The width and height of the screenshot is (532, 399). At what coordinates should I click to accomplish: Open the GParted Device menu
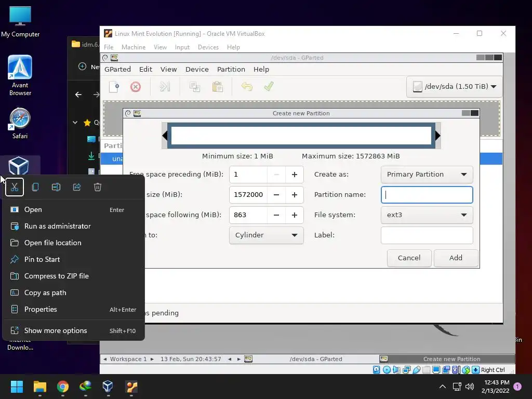click(197, 69)
